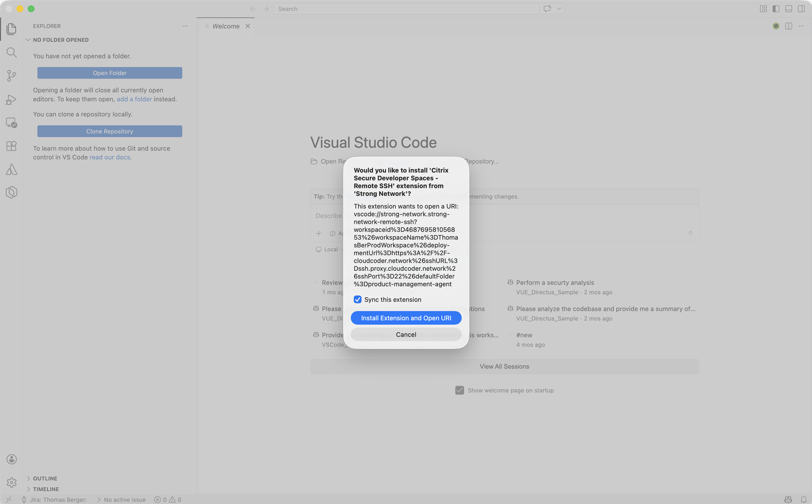Open editor More Actions ellipsis
The width and height of the screenshot is (812, 504).
(801, 26)
